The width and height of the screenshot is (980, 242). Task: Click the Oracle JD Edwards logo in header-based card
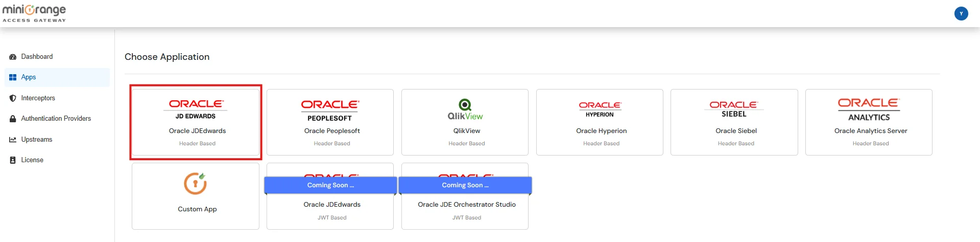pos(196,109)
